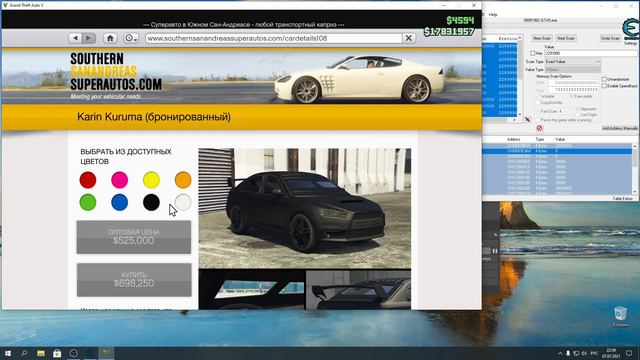Image resolution: width=640 pixels, height=360 pixels.
Task: Sort address list by Address column
Action: tap(513, 139)
